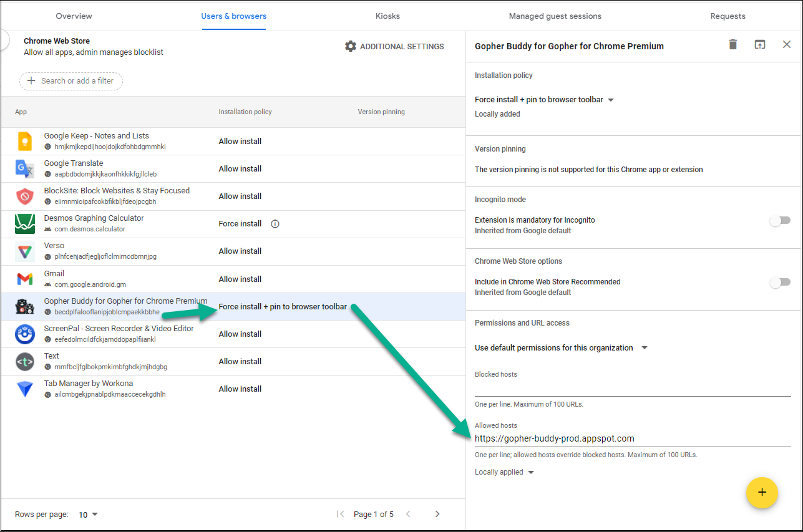Open the Rows per page dropdown

(x=89, y=515)
